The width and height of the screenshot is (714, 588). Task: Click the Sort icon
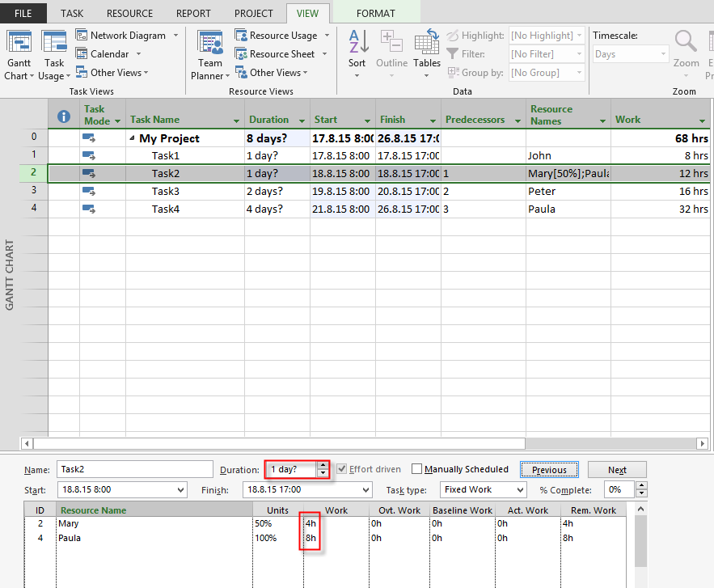point(357,42)
